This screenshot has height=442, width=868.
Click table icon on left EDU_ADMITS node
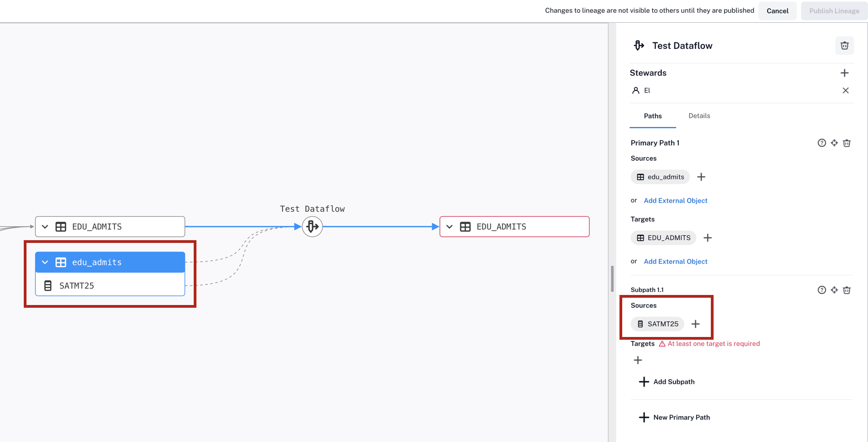tap(61, 226)
